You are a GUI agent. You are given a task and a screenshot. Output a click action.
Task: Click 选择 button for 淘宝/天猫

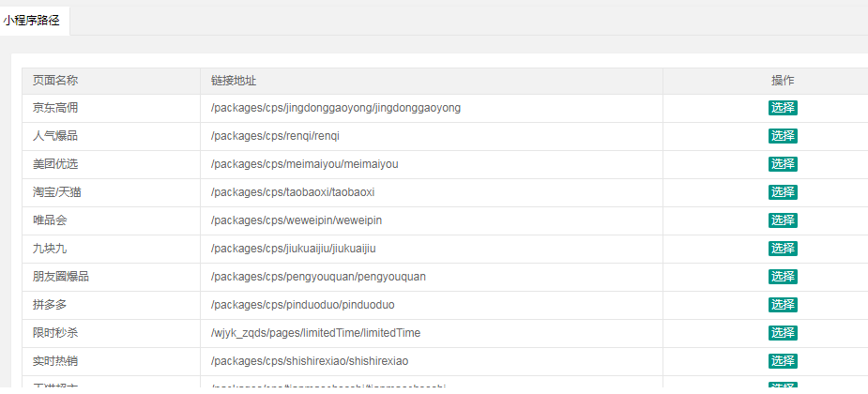(x=783, y=192)
